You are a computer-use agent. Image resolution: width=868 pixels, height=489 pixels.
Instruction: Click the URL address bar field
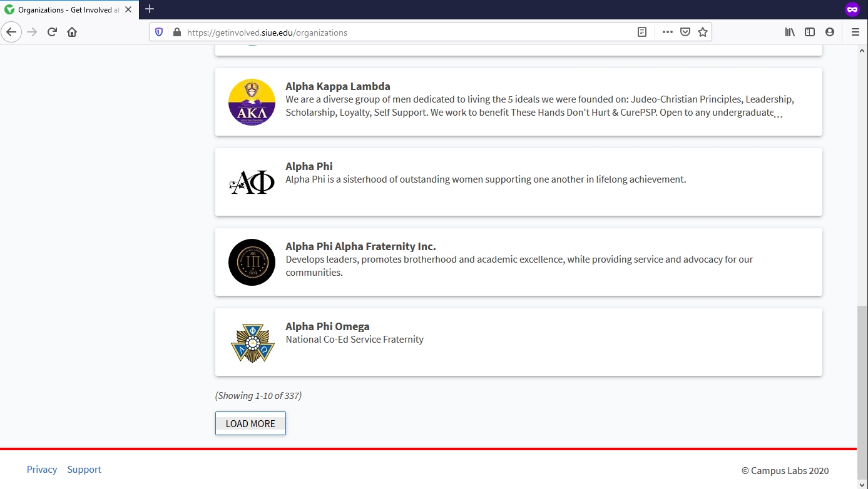click(407, 33)
